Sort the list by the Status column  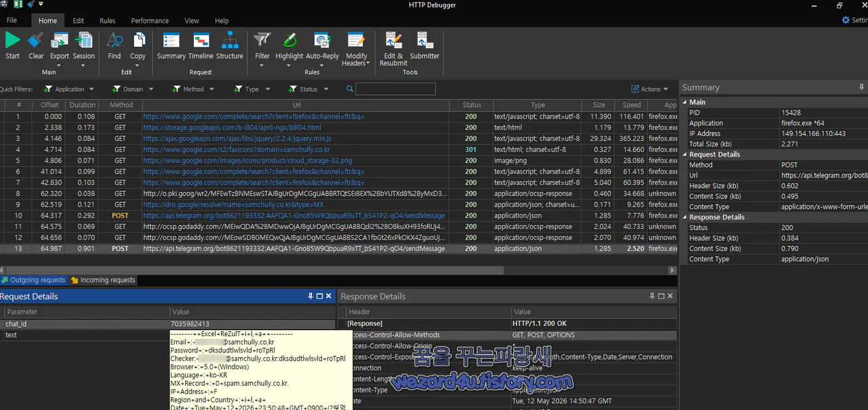coord(472,105)
